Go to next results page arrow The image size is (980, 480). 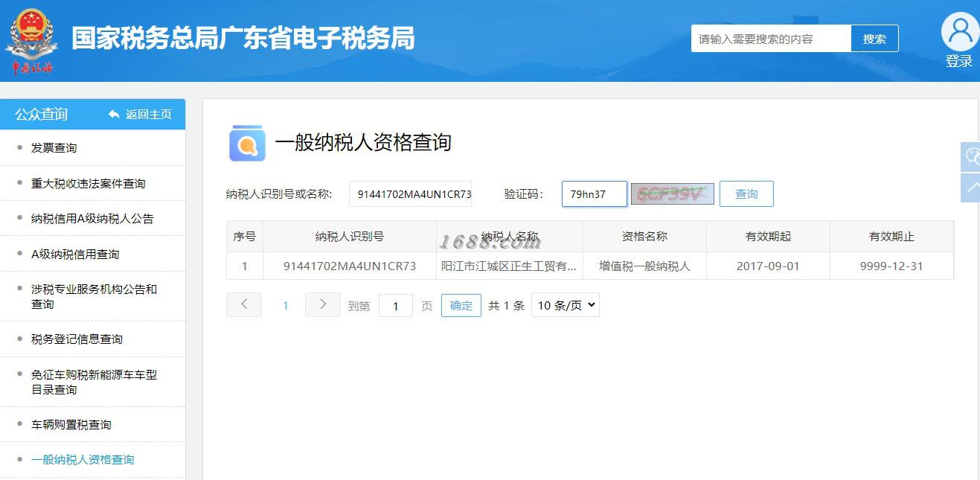(x=323, y=304)
